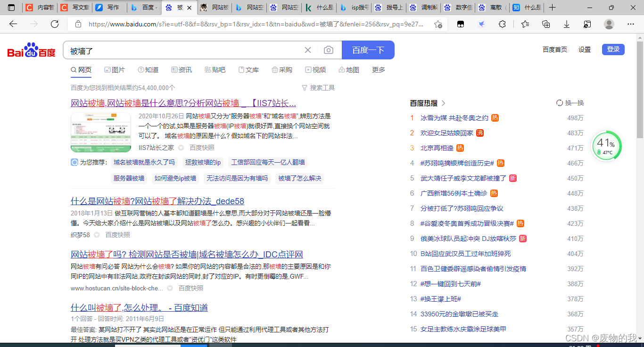Select the 知道 search category
This screenshot has width=644, height=347.
coord(148,70)
